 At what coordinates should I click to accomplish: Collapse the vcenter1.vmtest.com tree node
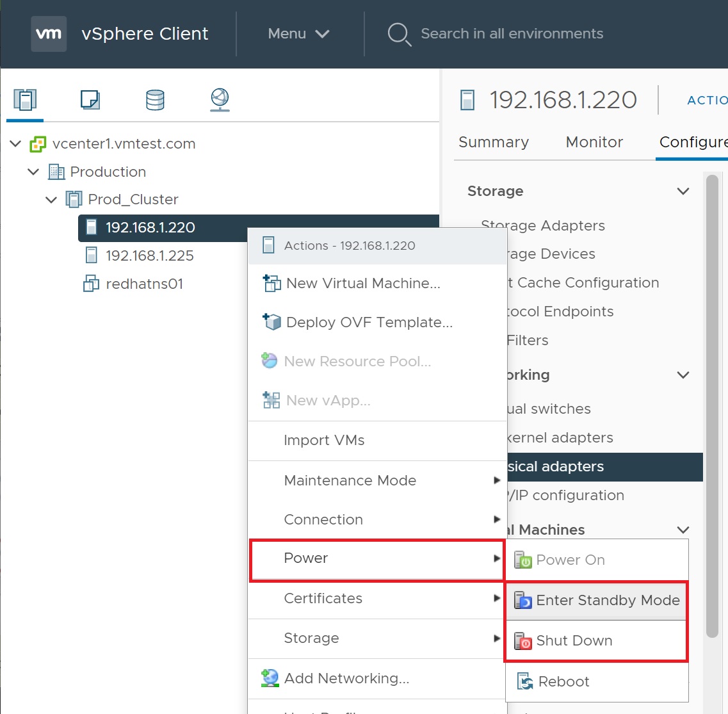(x=16, y=144)
